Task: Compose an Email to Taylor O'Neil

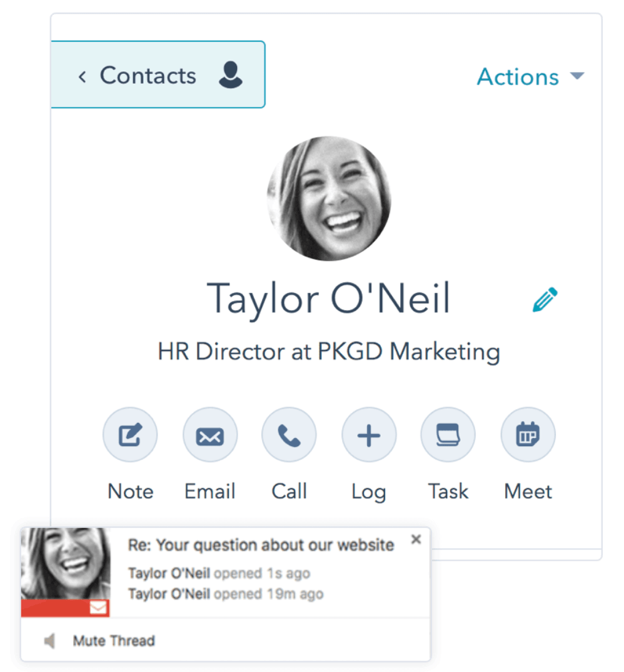Action: point(209,434)
